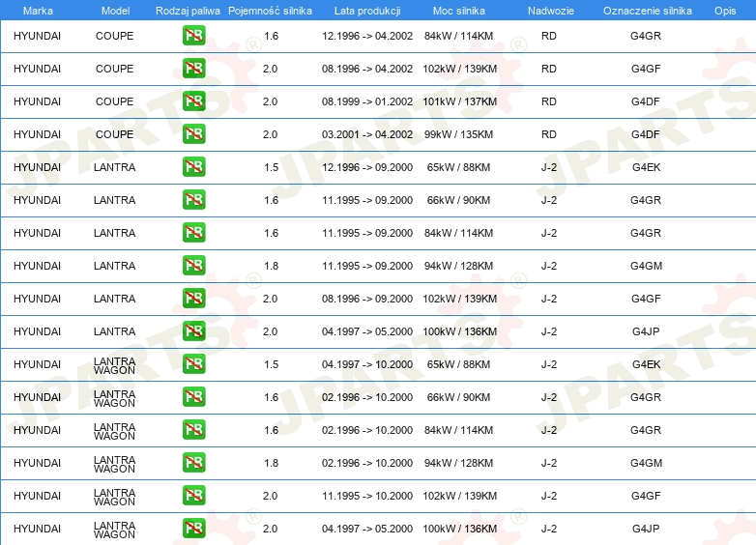Click the petrol fuel icon in the COUPE 84kW / 114KM row
The height and width of the screenshot is (545, 756).
point(193,36)
